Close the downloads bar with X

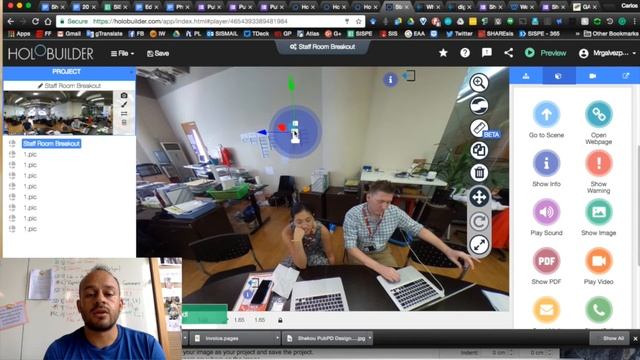point(635,338)
